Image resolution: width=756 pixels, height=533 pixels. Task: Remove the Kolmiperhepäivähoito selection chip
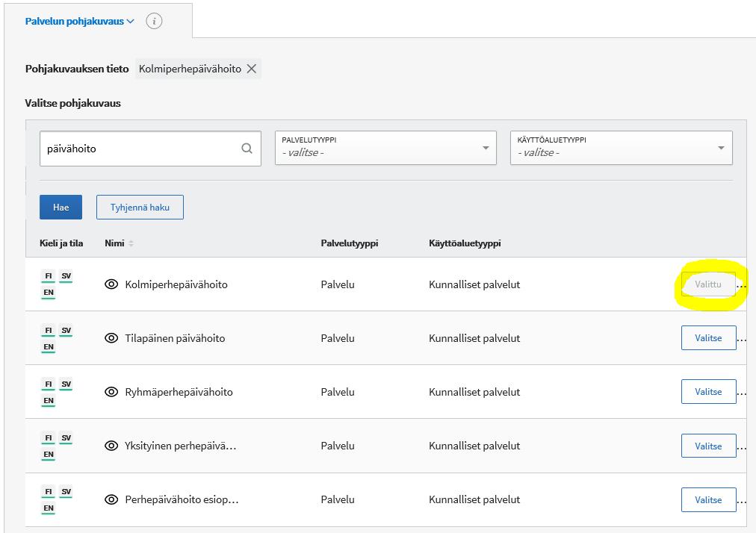(251, 69)
